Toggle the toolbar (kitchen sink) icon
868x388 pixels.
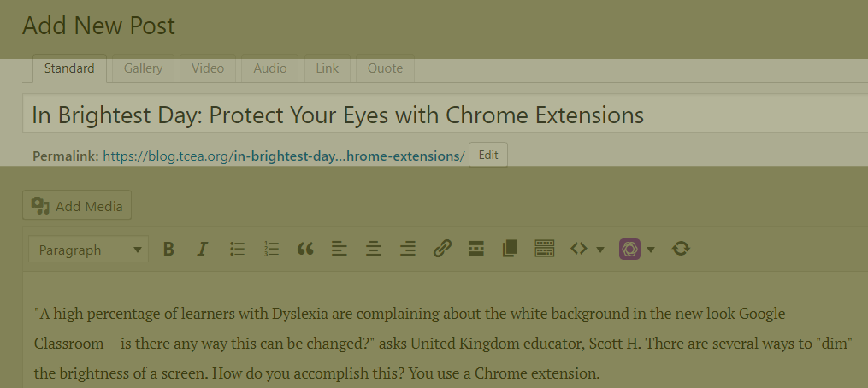click(545, 249)
